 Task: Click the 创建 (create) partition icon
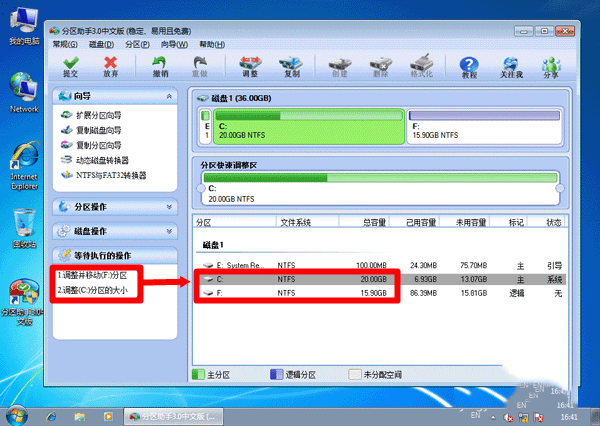click(340, 67)
